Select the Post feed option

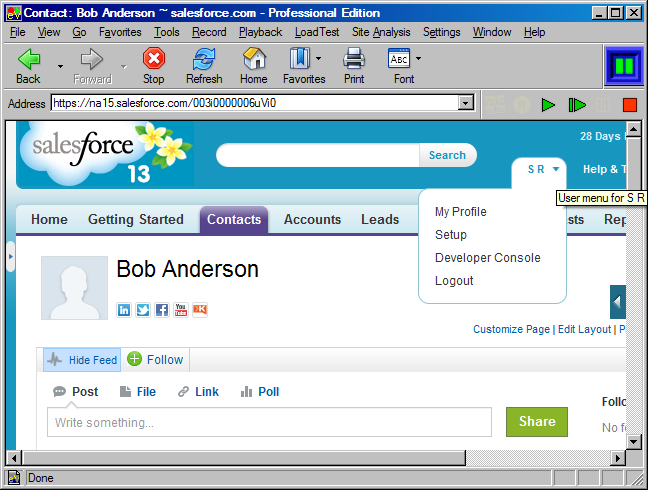click(76, 392)
